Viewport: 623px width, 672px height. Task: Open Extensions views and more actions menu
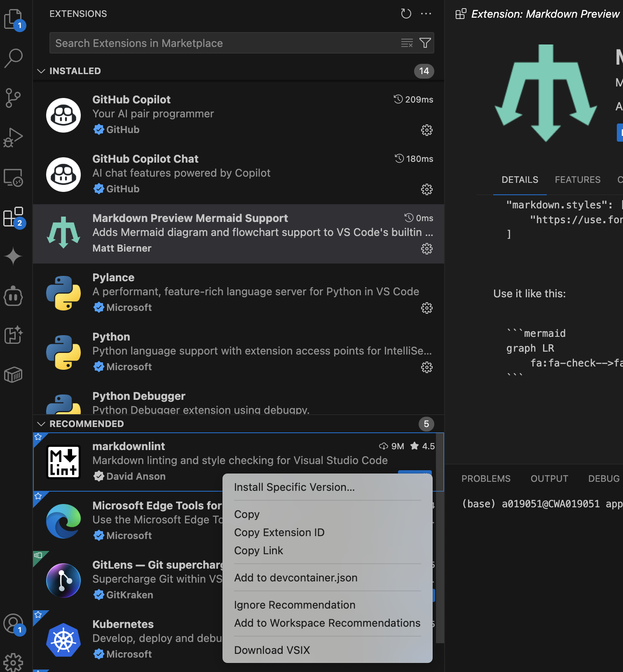(426, 14)
